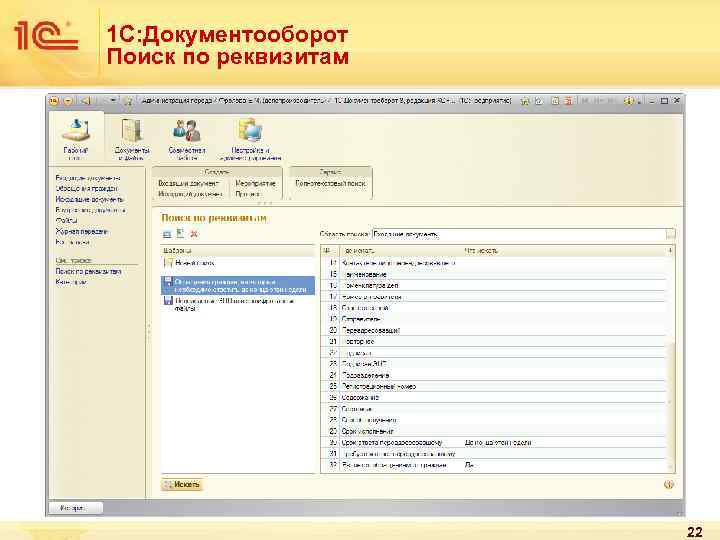Create a new Мероприятие
The image size is (720, 540).
click(255, 183)
